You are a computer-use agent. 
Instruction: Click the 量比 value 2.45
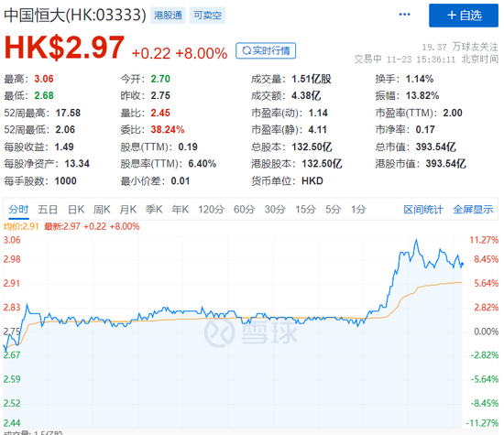tap(160, 113)
